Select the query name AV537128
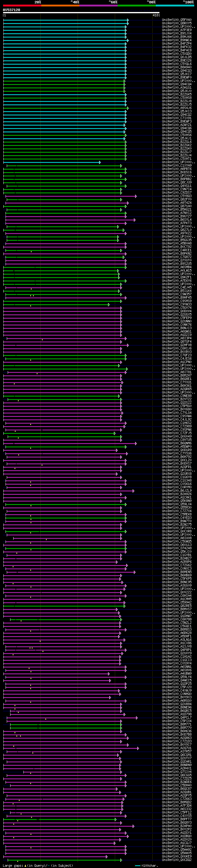 pyautogui.click(x=11, y=10)
